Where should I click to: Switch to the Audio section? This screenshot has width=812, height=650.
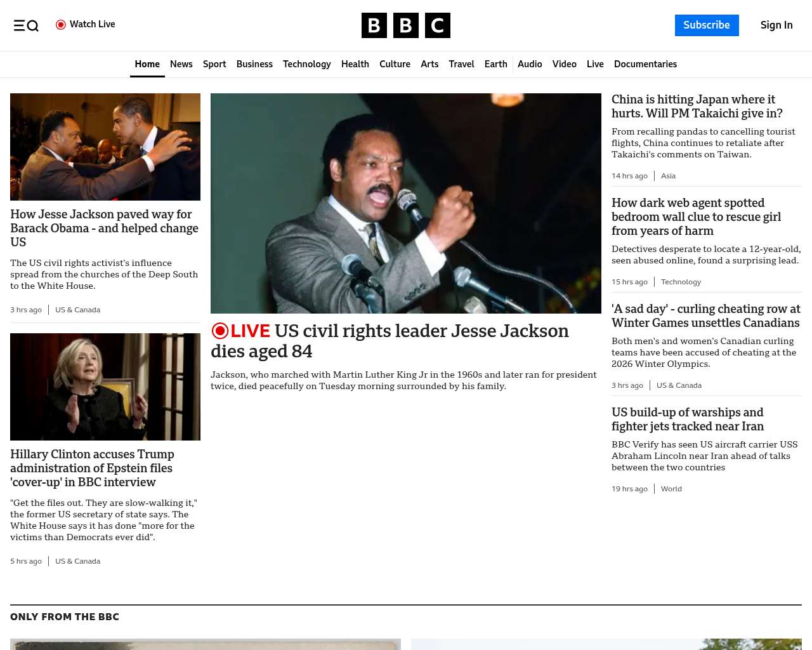tap(530, 64)
